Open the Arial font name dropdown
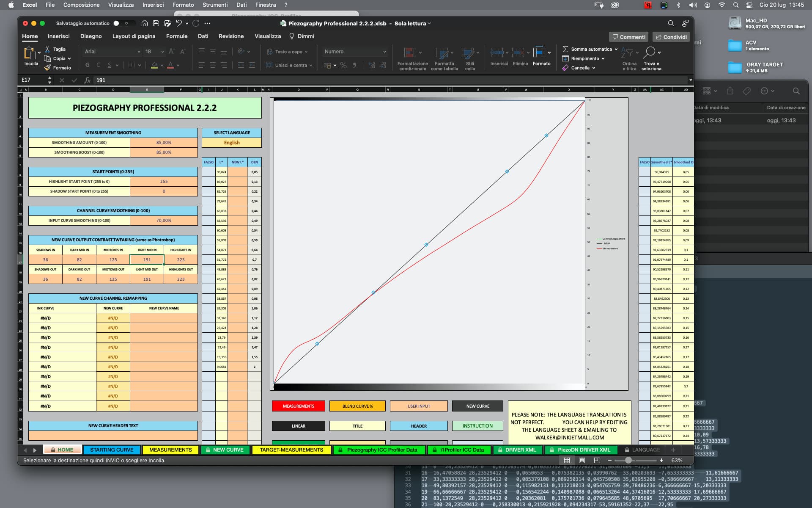Screen dimensions: 812x508 pos(139,52)
